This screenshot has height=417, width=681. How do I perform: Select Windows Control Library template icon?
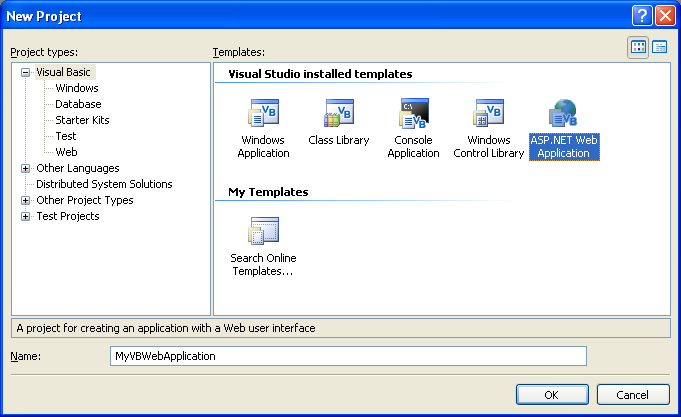click(488, 114)
